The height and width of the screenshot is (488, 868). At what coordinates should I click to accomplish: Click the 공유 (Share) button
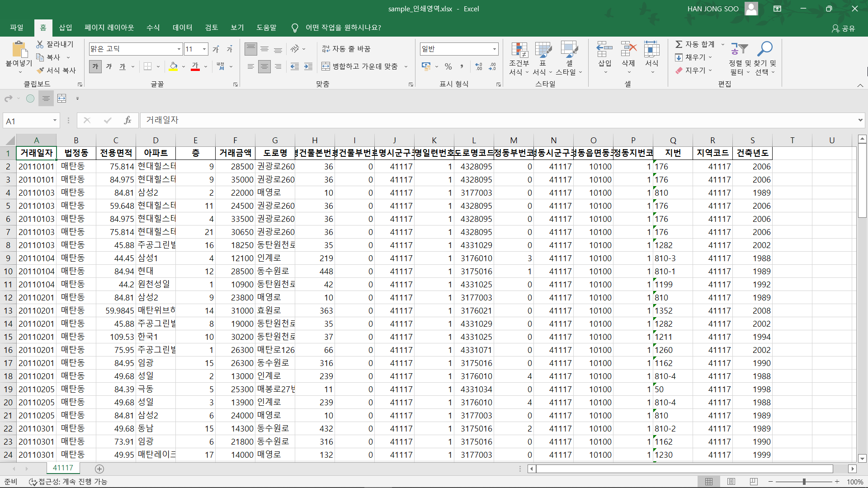[x=844, y=28]
